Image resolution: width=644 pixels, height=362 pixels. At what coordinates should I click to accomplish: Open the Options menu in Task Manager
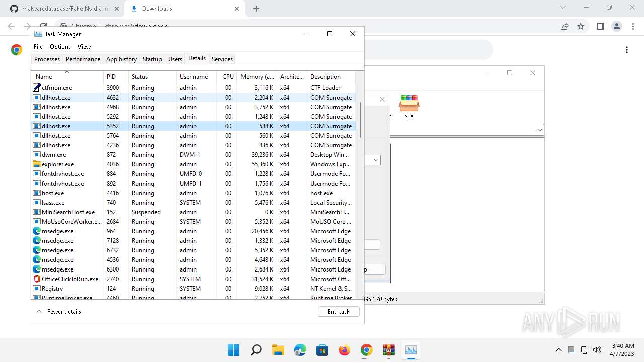[x=60, y=47]
